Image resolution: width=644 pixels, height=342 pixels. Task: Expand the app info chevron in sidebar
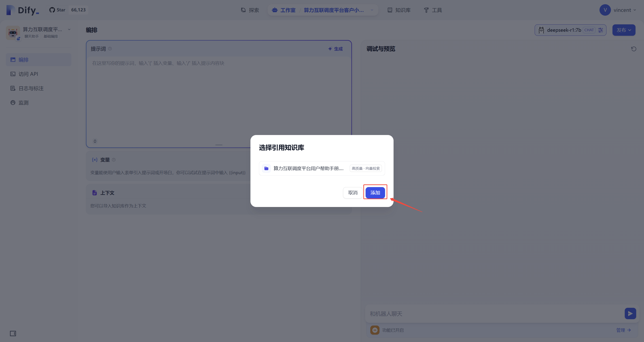[69, 30]
